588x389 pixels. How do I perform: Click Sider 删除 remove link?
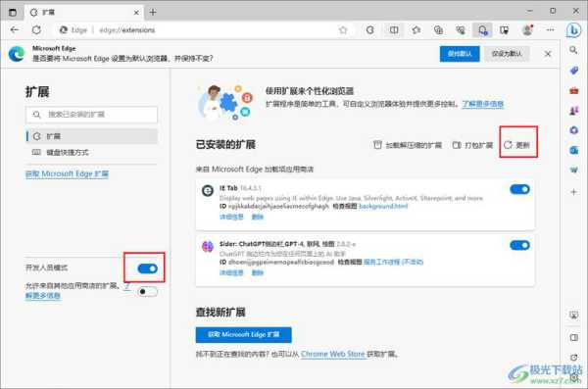point(257,272)
